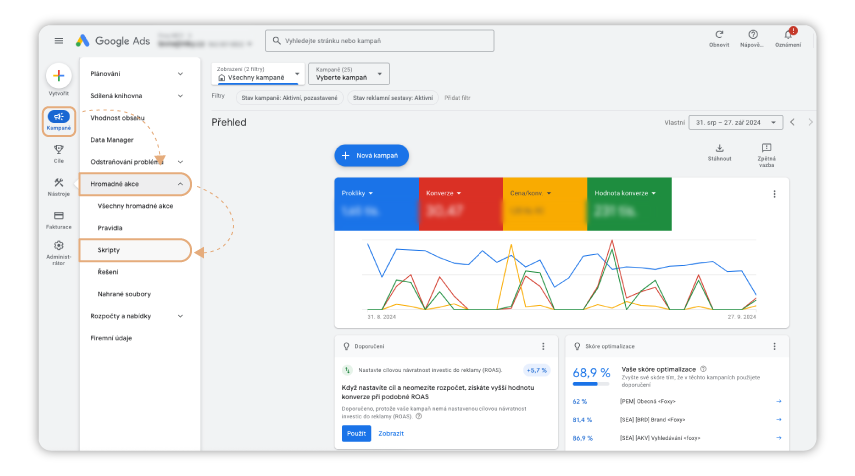Image resolution: width=855 pixels, height=476 pixels.
Task: Open Firemní údaje menu item
Action: point(111,338)
